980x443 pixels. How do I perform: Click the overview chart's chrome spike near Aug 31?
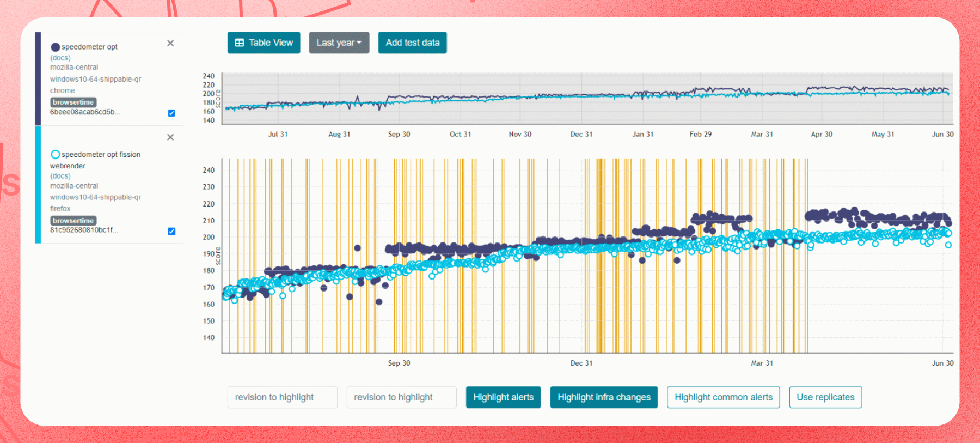tap(358, 98)
